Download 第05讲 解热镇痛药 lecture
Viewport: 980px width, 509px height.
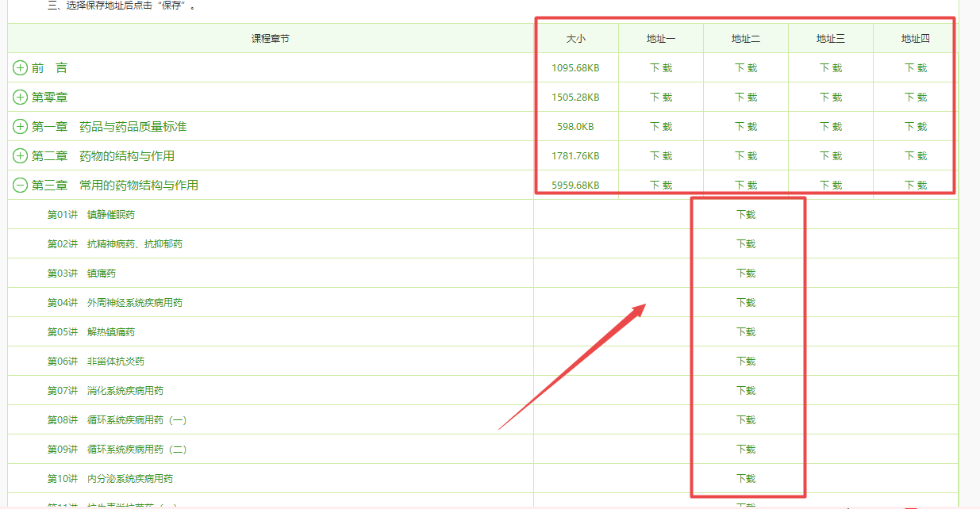[746, 332]
